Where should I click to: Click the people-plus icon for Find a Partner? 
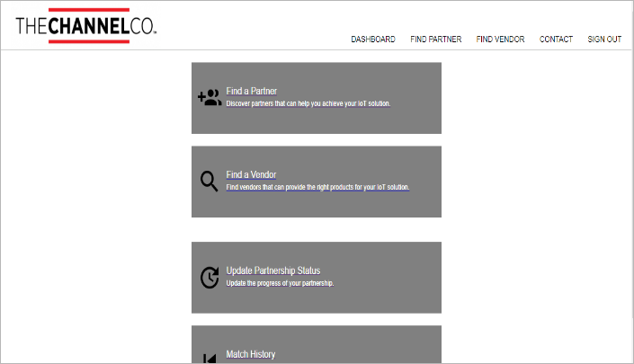210,97
